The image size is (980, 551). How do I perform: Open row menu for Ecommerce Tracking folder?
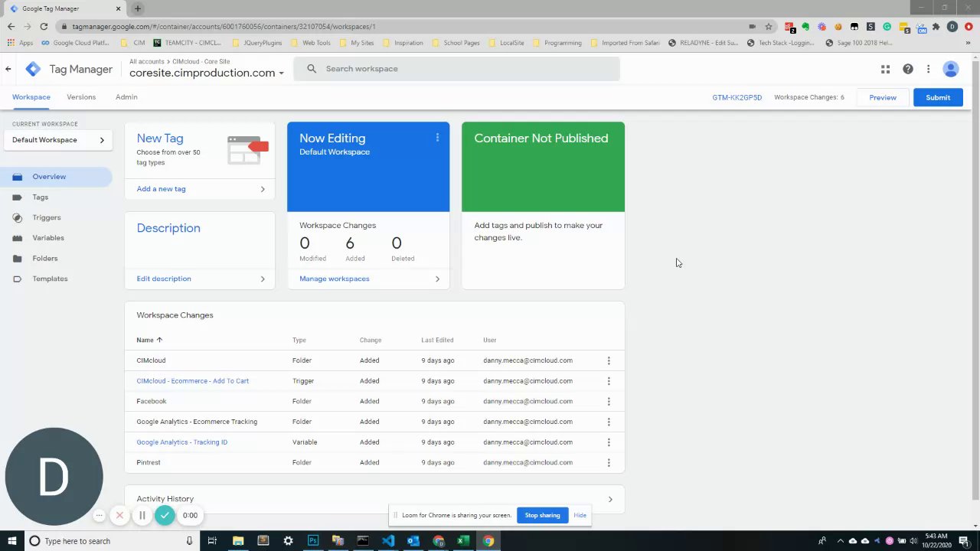click(609, 422)
